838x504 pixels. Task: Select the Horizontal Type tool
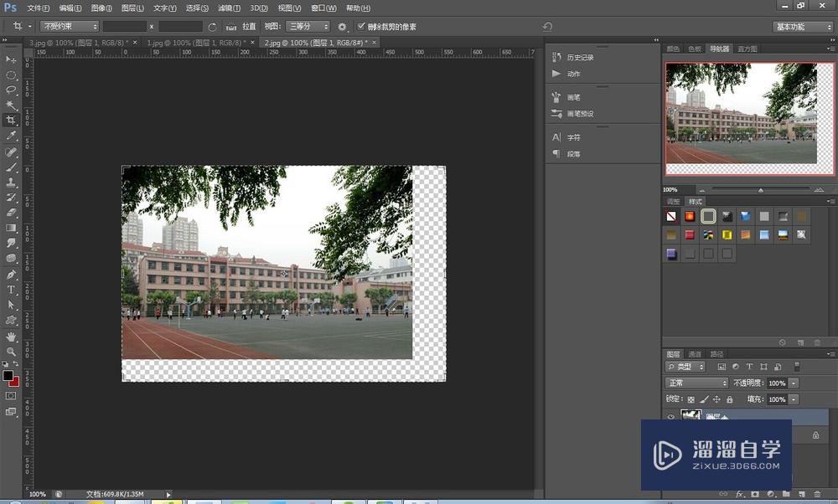point(11,290)
